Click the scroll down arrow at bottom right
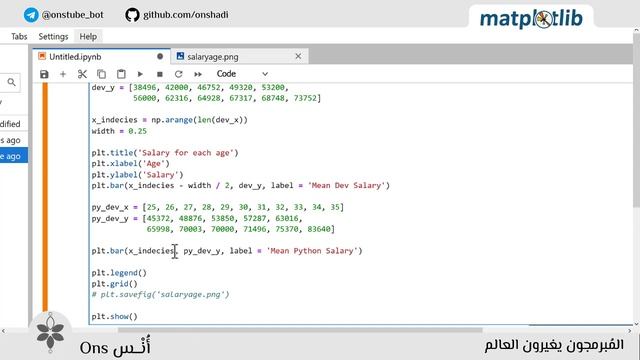640x360 pixels. click(x=636, y=324)
